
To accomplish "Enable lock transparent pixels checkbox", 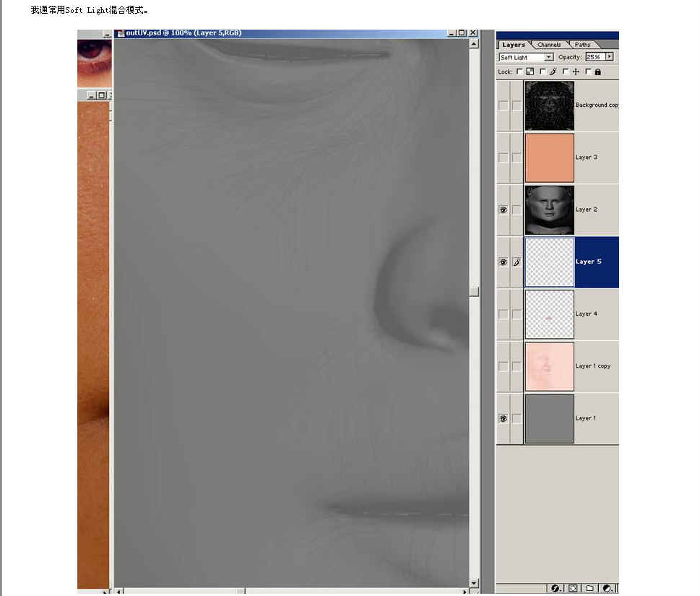I will (x=519, y=72).
